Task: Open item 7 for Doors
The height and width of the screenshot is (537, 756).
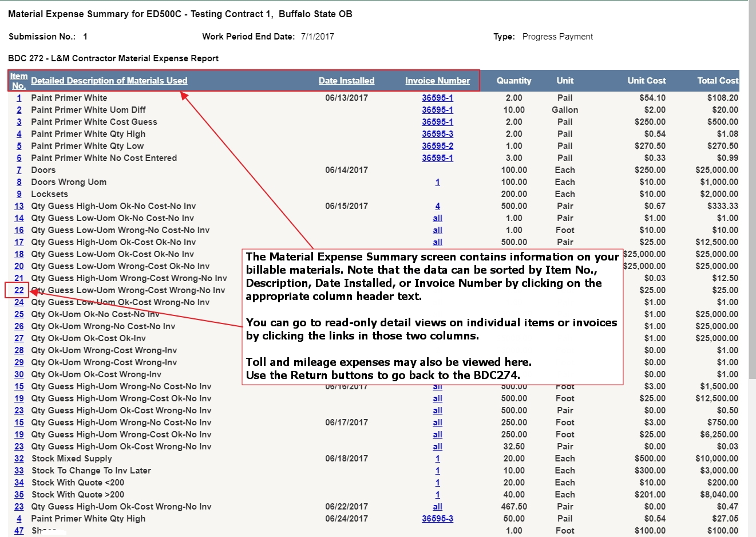Action: coord(19,170)
